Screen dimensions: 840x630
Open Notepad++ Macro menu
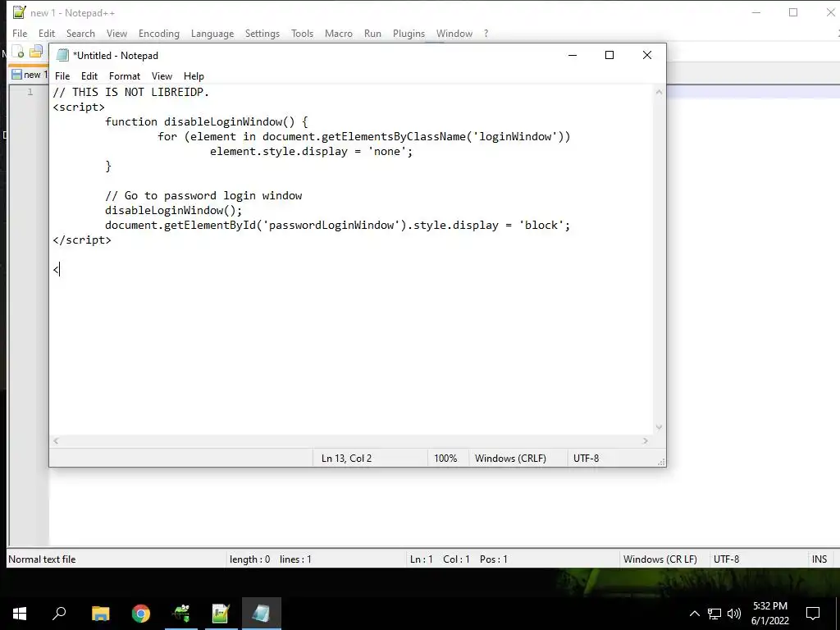click(339, 33)
